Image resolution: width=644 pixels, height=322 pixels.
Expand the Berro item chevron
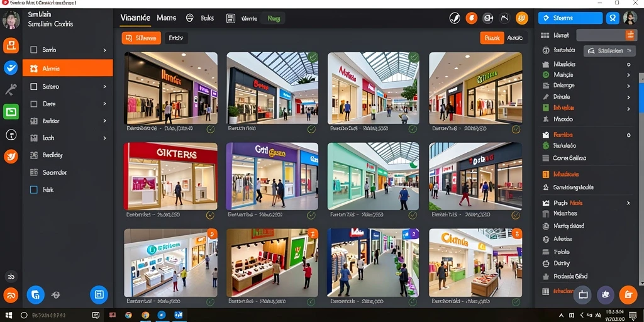pyautogui.click(x=105, y=50)
